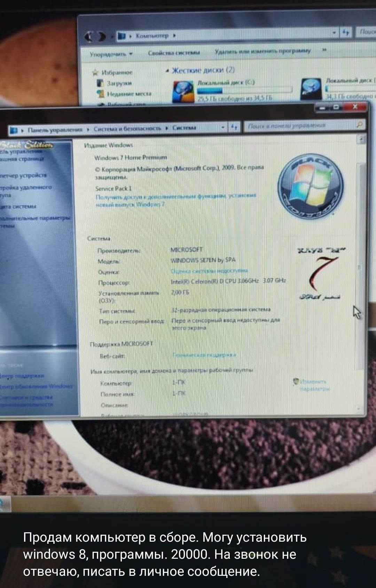376x588 pixels.
Task: Click control panel icon in System address bar
Action: point(13,131)
